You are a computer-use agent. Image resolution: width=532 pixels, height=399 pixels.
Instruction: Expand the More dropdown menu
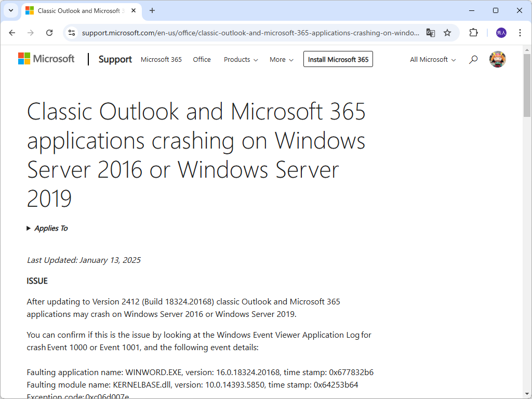click(x=281, y=59)
